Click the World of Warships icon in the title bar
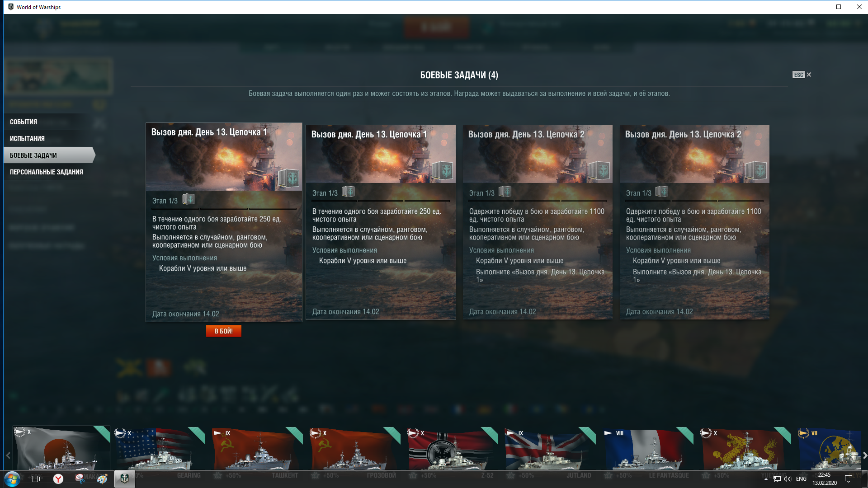 (11, 7)
